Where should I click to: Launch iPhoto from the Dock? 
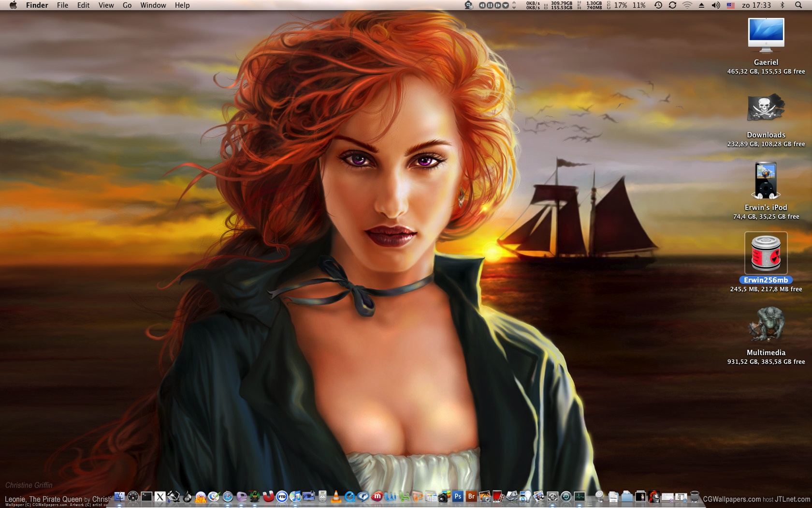tap(485, 497)
